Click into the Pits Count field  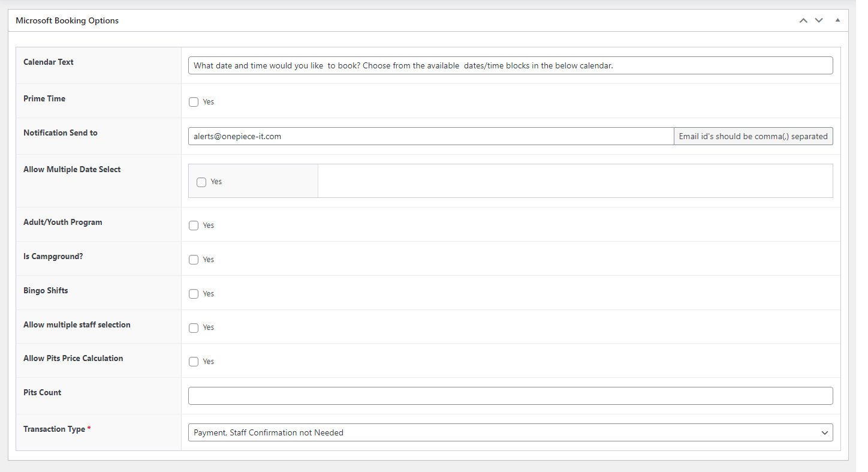(x=510, y=396)
